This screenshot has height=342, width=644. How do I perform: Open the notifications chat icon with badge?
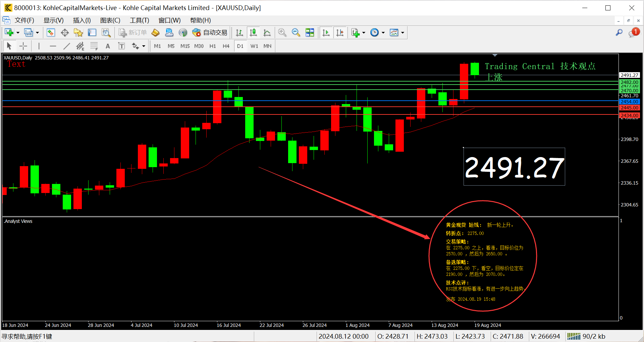point(634,33)
